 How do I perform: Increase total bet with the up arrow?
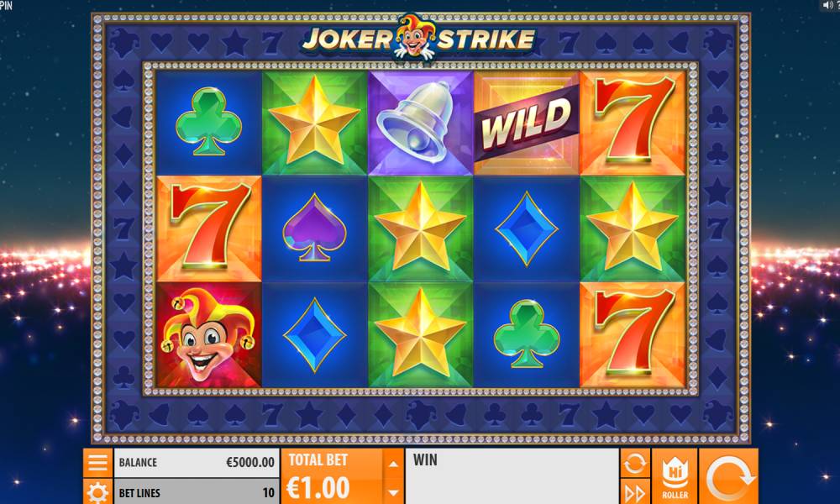[x=393, y=464]
